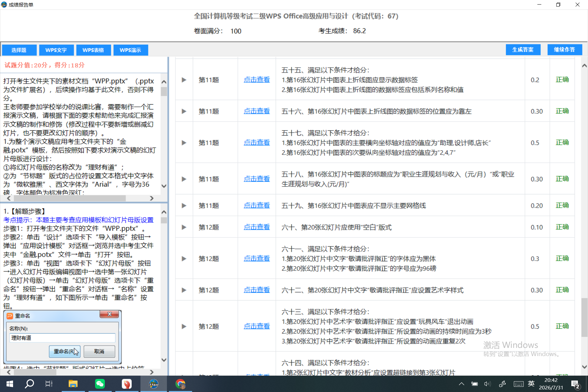Open 点击查看 link for item 六十一
Screen dimensions: 588x392
[x=257, y=259]
